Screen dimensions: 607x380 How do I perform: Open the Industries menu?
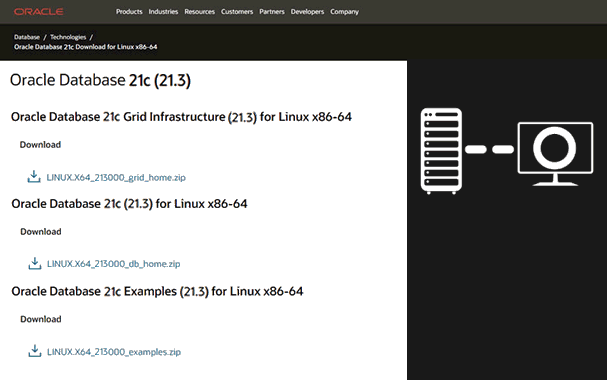[163, 12]
